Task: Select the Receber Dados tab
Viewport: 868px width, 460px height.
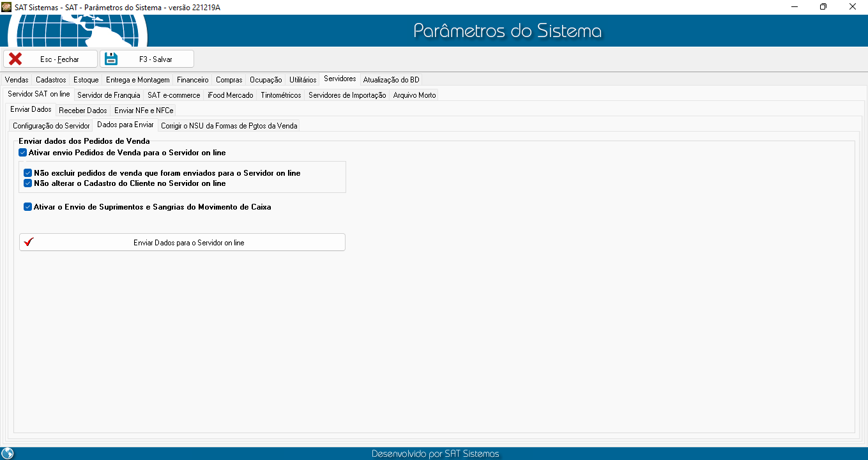Action: click(83, 111)
